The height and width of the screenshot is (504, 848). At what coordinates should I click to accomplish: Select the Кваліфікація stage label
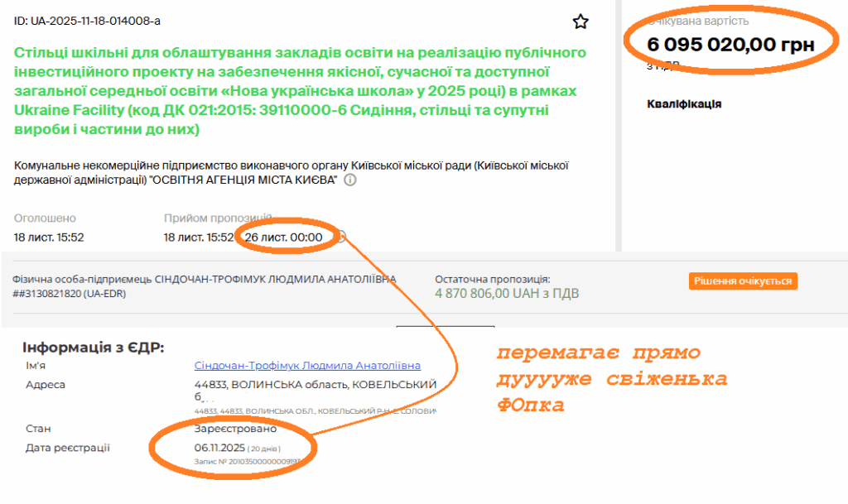click(683, 104)
